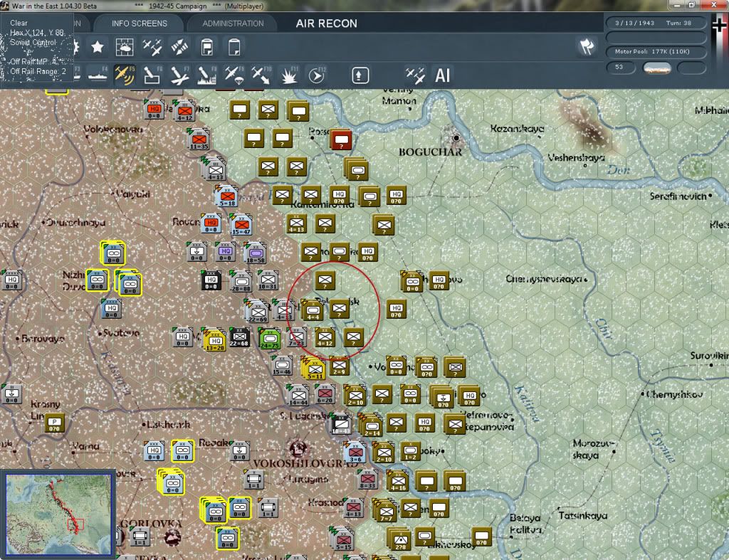Screen dimensions: 729x560
Task: Switch to the ADMINISTRATION tab
Action: tap(233, 23)
